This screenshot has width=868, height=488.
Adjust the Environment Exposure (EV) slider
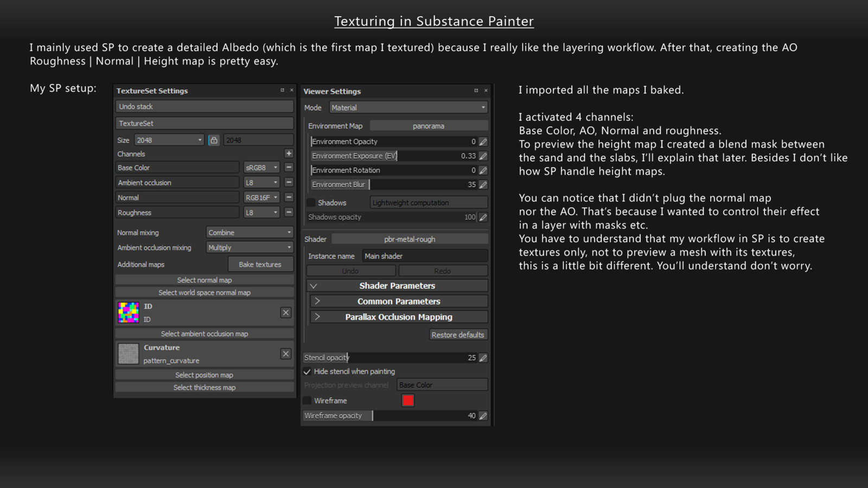pyautogui.click(x=394, y=156)
